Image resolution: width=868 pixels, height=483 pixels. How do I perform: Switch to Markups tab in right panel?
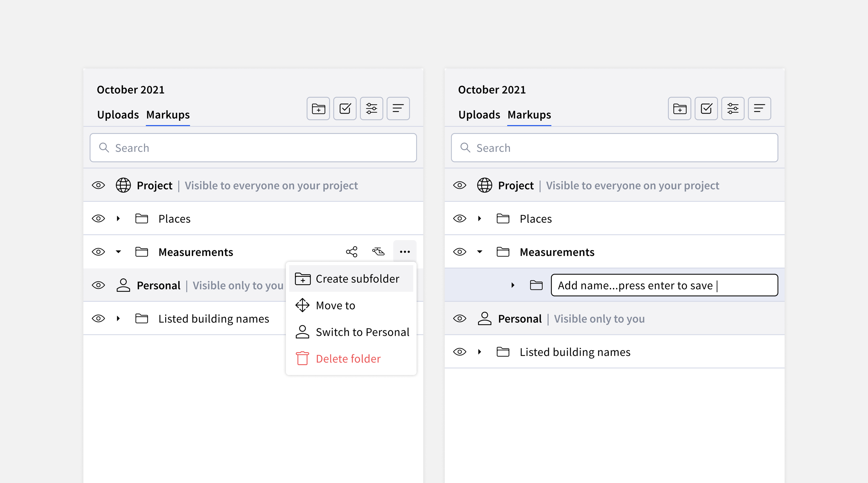tap(529, 115)
